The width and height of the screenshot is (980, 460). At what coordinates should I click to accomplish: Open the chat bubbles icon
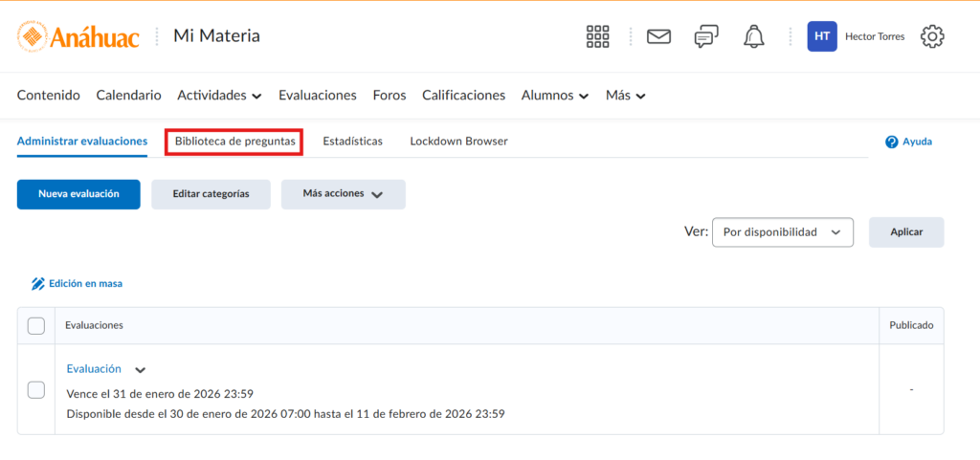click(x=706, y=36)
